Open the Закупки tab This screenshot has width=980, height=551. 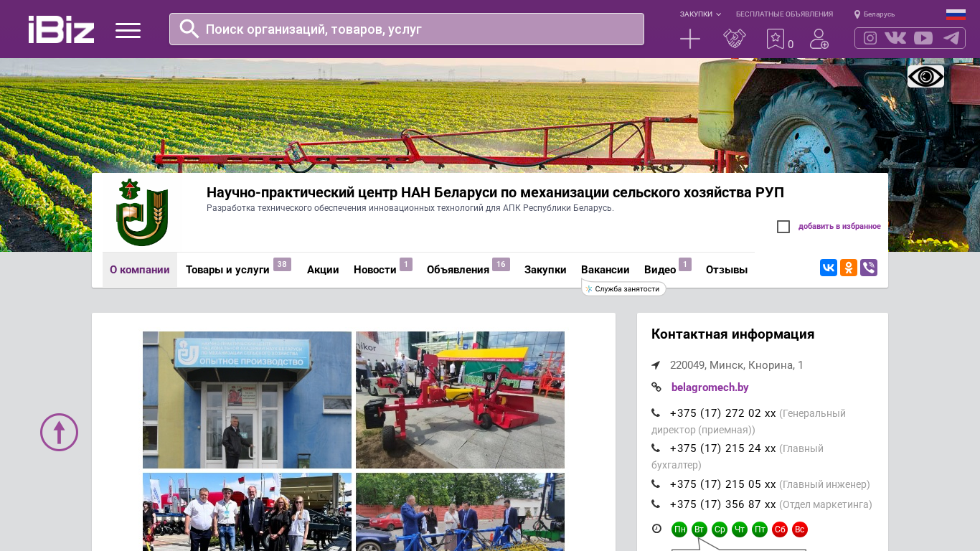point(545,270)
